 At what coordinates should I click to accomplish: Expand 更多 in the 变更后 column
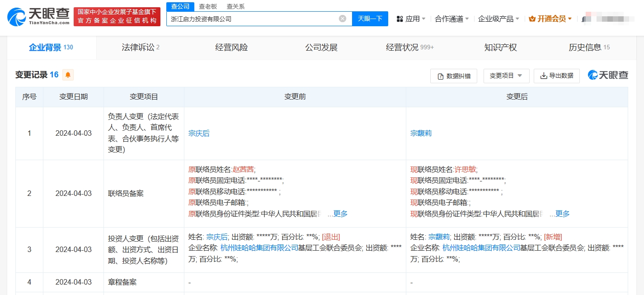562,214
